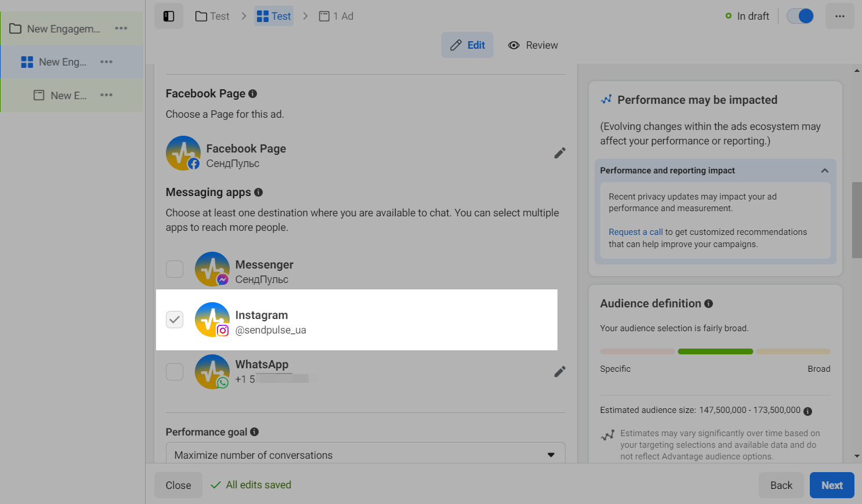
Task: Tick the WhatsApp checkbox
Action: pyautogui.click(x=175, y=372)
